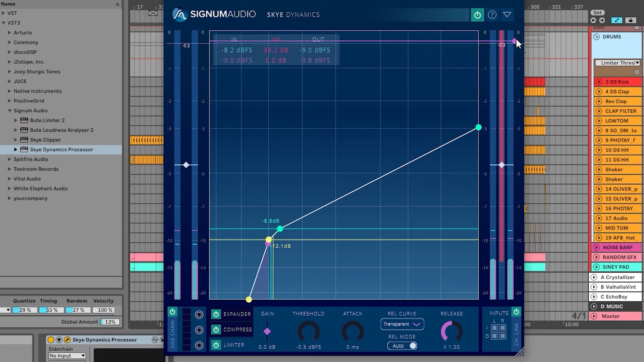Open the help menu question mark icon
The width and height of the screenshot is (644, 362).
[492, 15]
